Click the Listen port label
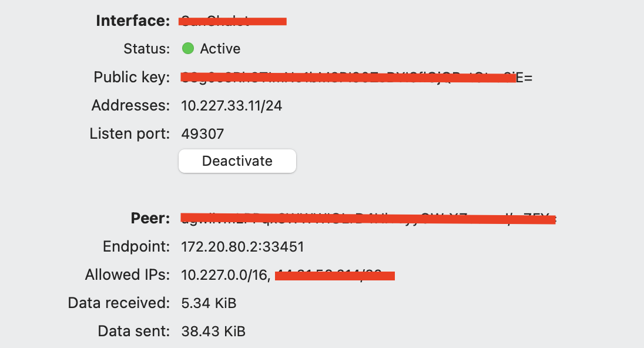This screenshot has width=644, height=348. click(129, 133)
